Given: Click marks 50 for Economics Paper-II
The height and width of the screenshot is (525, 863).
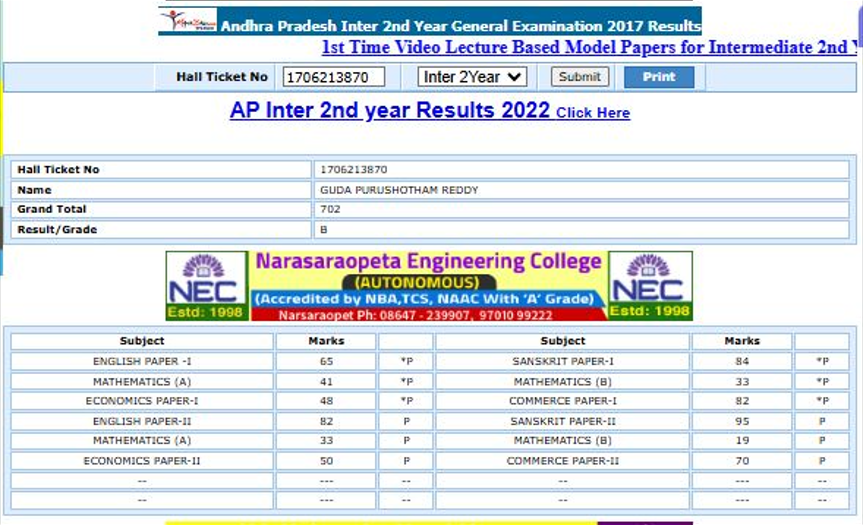Looking at the screenshot, I should pos(326,461).
